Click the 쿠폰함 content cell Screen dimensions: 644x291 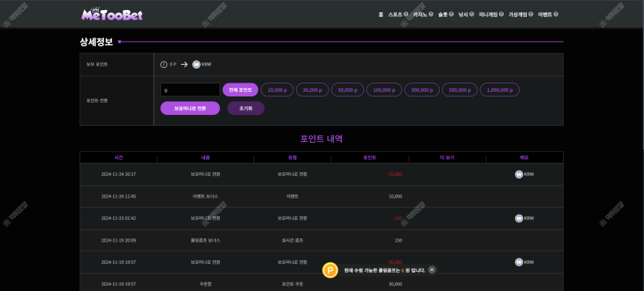point(205,284)
